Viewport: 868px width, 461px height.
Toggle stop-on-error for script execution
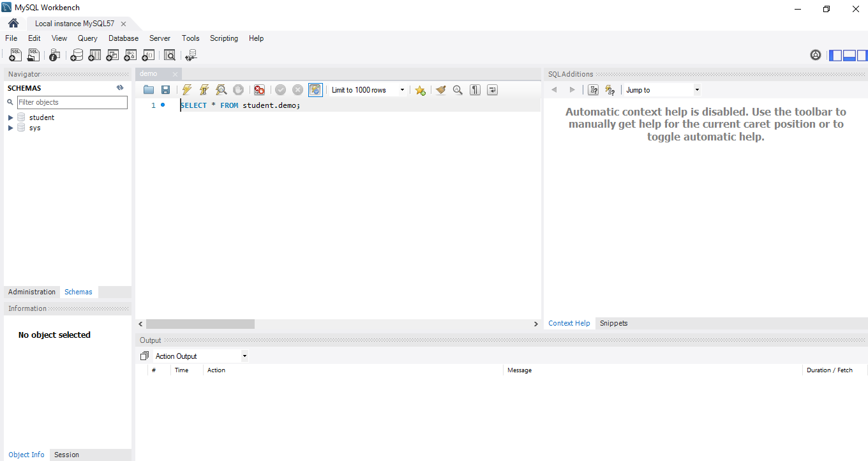point(259,90)
